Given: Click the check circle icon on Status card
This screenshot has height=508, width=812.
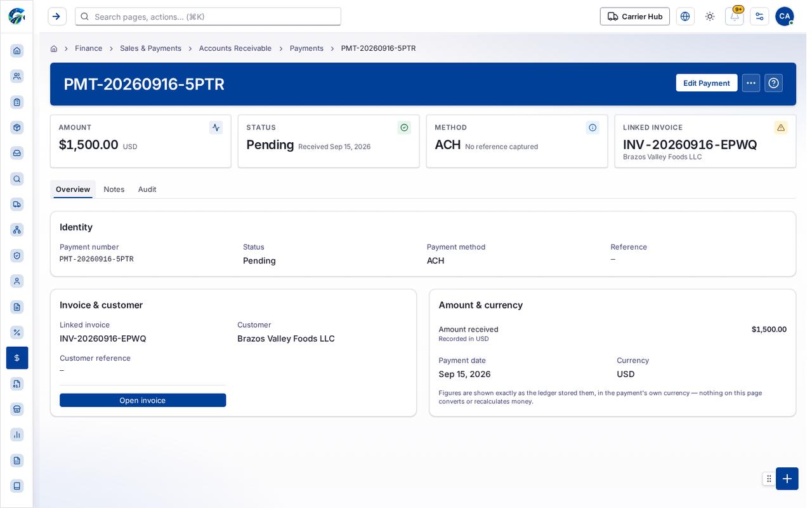Looking at the screenshot, I should [404, 128].
